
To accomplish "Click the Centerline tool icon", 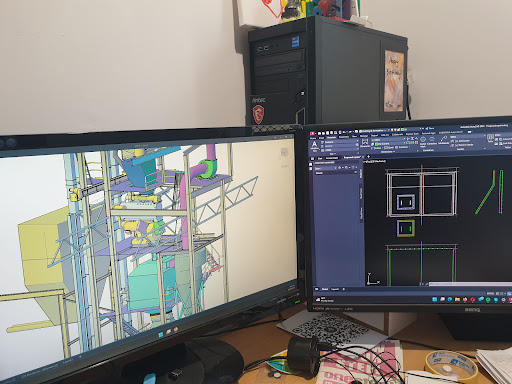I will 432,139.
